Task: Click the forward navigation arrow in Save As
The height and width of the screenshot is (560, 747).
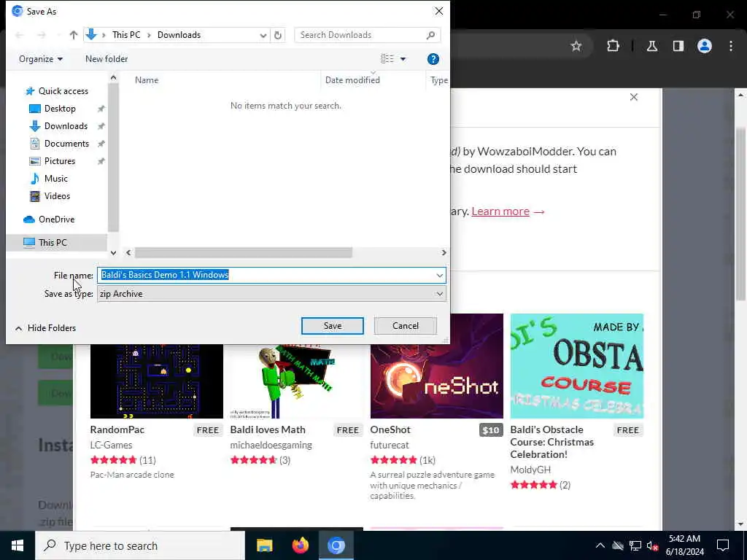Action: 42,35
